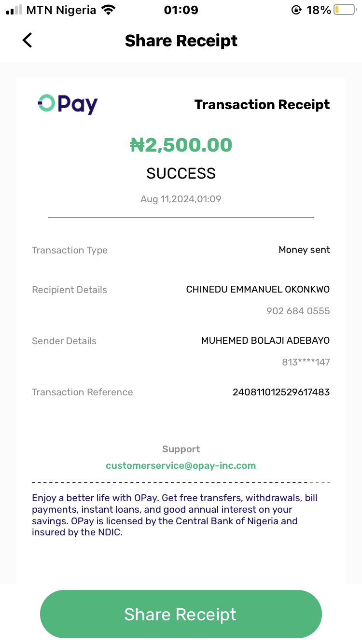Open the customerservice@opay-inc.com email link
Image resolution: width=362 pixels, height=644 pixels.
tap(181, 466)
